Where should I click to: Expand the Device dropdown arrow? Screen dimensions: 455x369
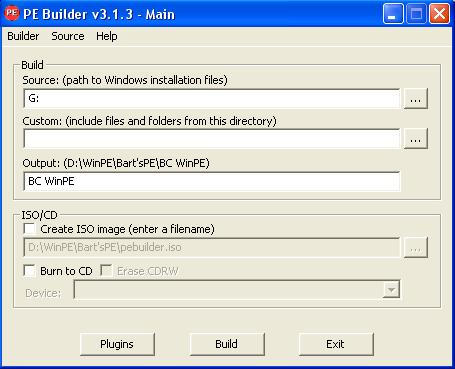[391, 290]
